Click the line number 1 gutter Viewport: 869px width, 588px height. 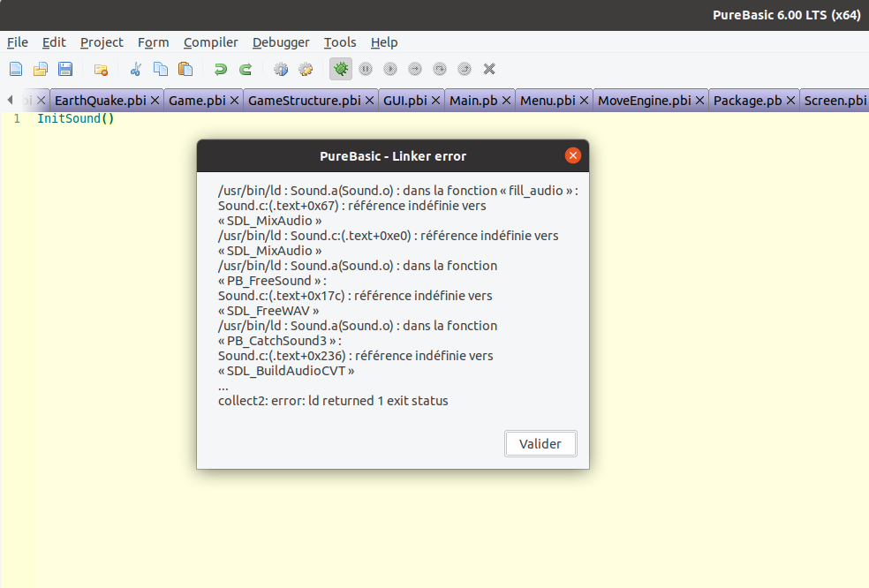(x=17, y=118)
